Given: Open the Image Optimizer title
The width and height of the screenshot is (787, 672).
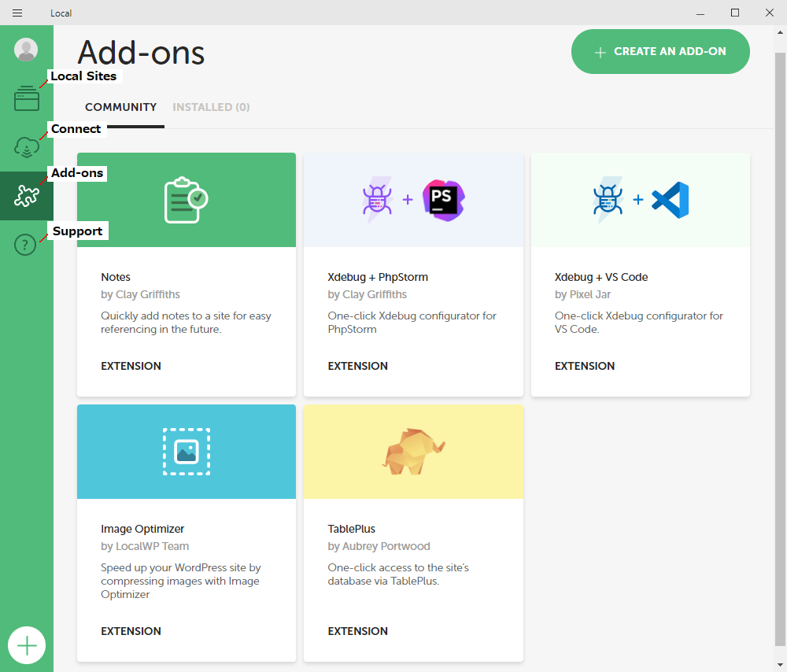Looking at the screenshot, I should click(142, 529).
